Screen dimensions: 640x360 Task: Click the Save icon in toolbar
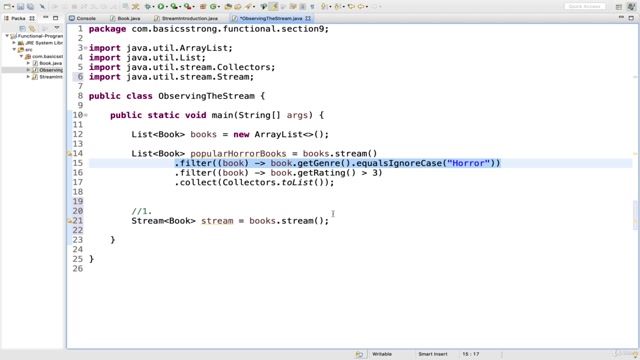pyautogui.click(x=20, y=7)
